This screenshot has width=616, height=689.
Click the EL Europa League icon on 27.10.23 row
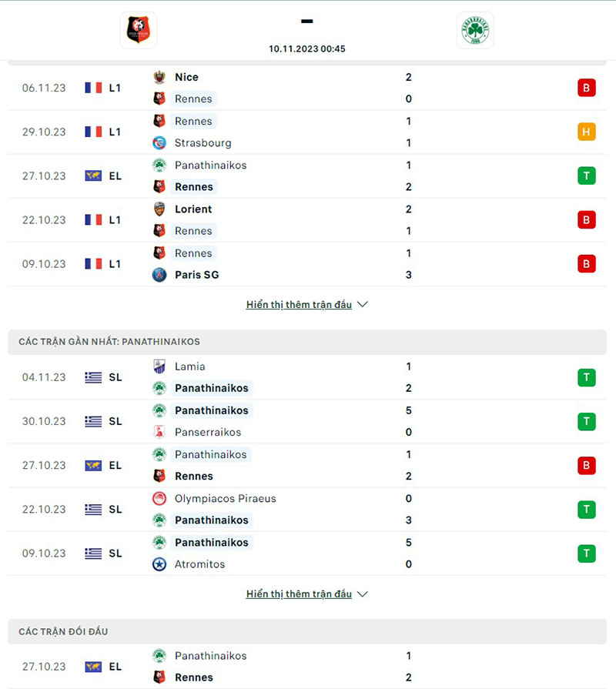pos(92,176)
